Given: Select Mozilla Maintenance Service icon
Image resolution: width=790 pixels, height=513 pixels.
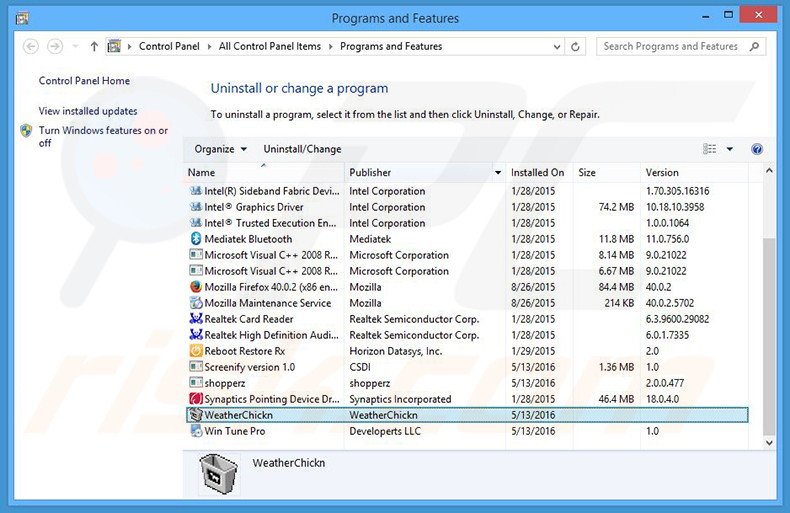Looking at the screenshot, I should [195, 303].
